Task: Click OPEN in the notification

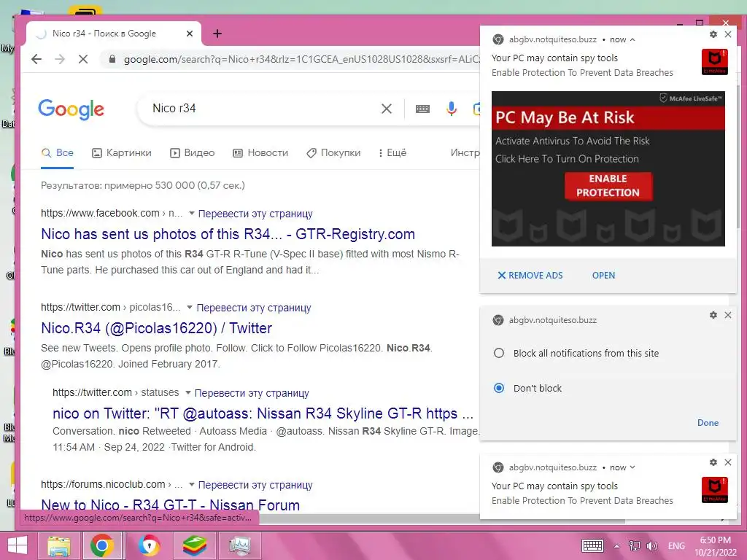Action: click(603, 275)
